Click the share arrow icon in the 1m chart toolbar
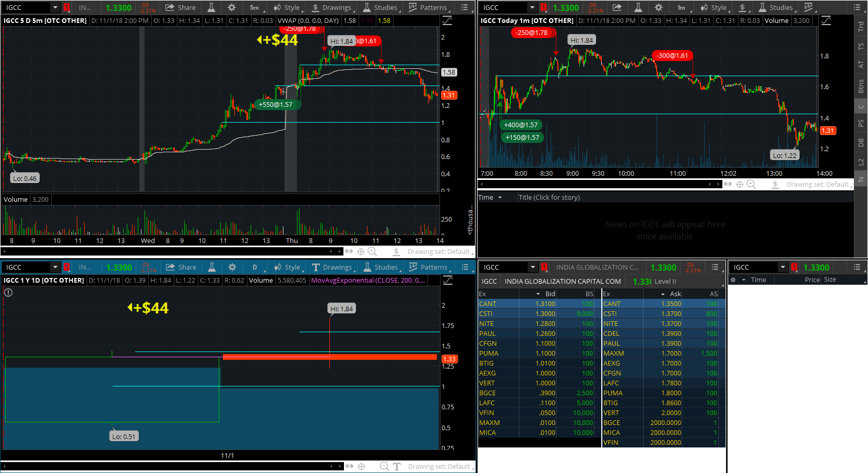This screenshot has height=473, width=868. click(617, 8)
